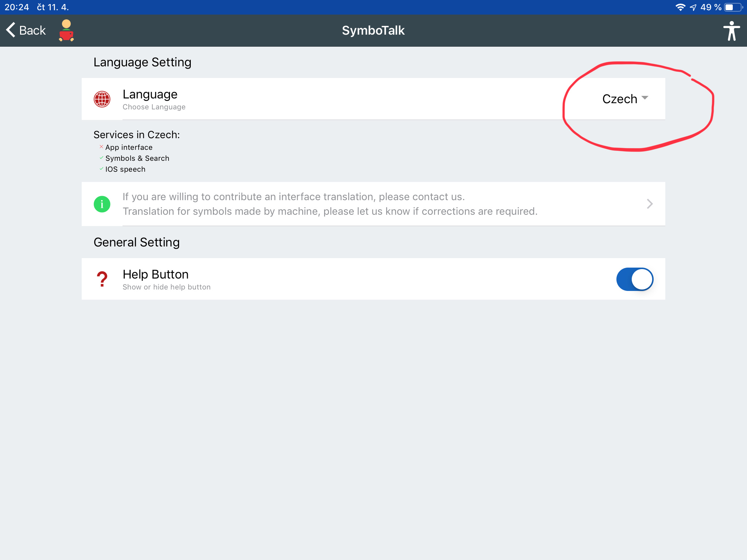Go Back to the previous screen
This screenshot has width=747, height=560.
pyautogui.click(x=26, y=30)
